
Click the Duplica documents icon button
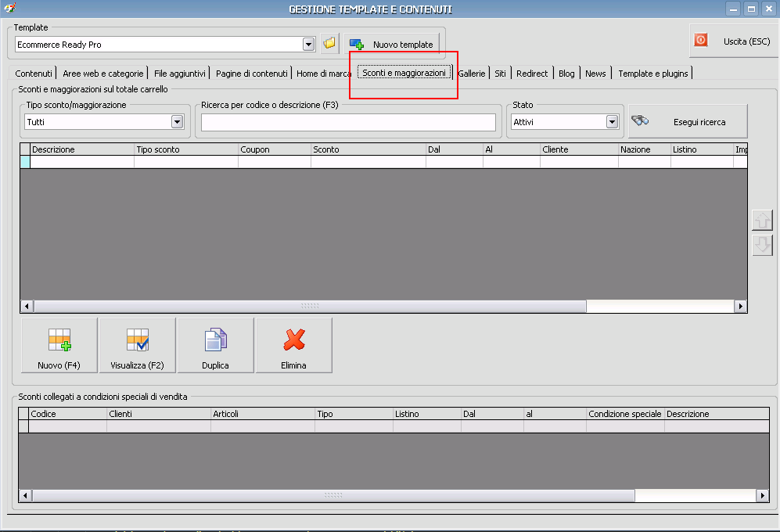(x=215, y=345)
